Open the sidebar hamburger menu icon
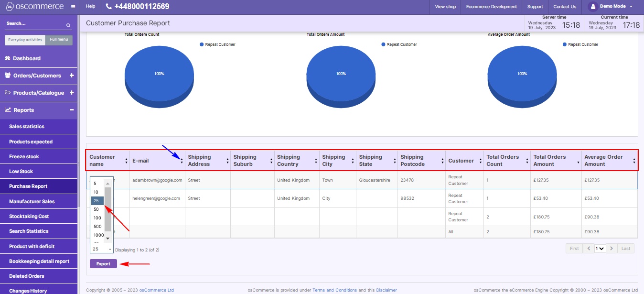This screenshot has width=644, height=294. [73, 7]
